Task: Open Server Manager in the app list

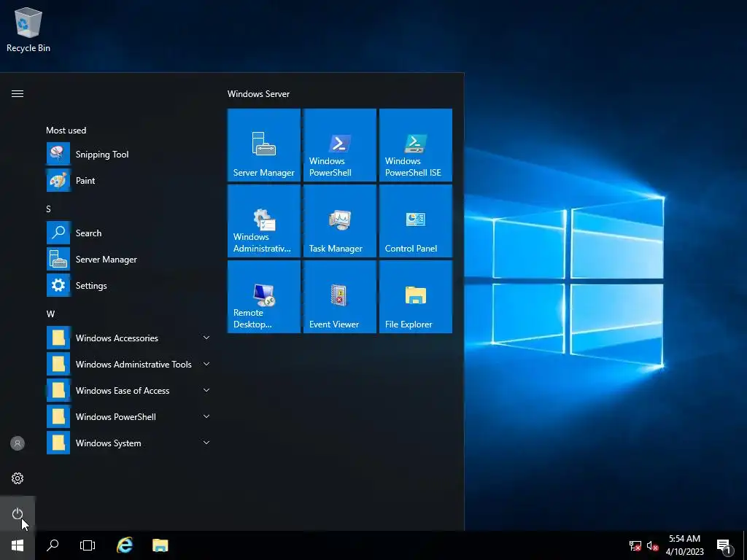Action: (x=130, y=259)
